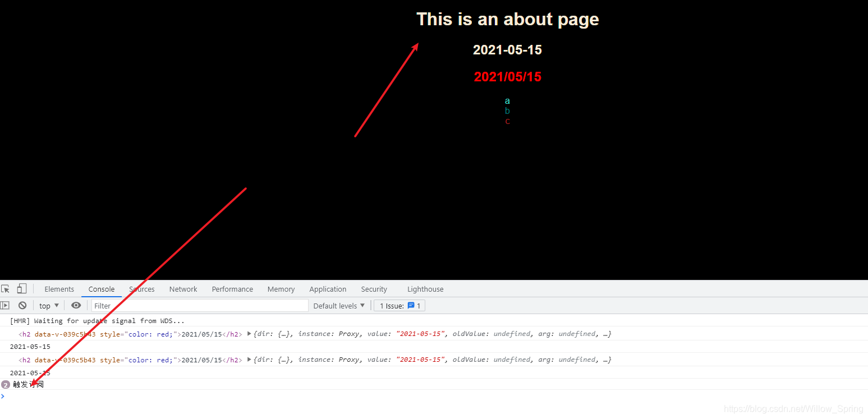
Task: Open the Lighthouse tab
Action: 425,289
